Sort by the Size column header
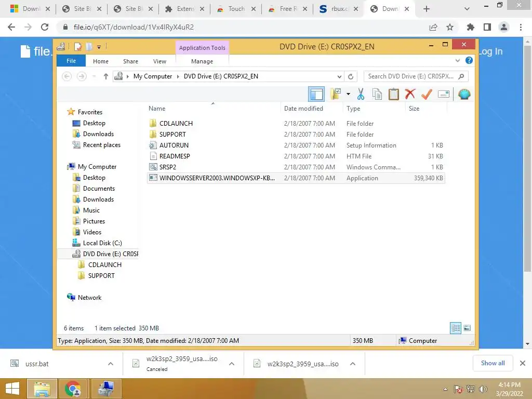532x399 pixels. click(x=414, y=109)
